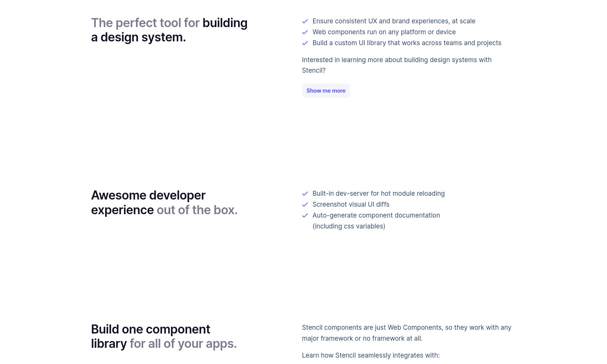Image resolution: width=607 pixels, height=364 pixels.
Task: Click "Stencil components are just Web Components" paragraph
Action: pos(406,333)
